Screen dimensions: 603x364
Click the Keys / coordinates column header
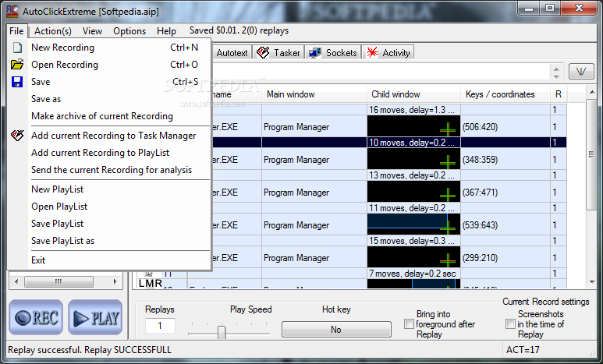[505, 94]
